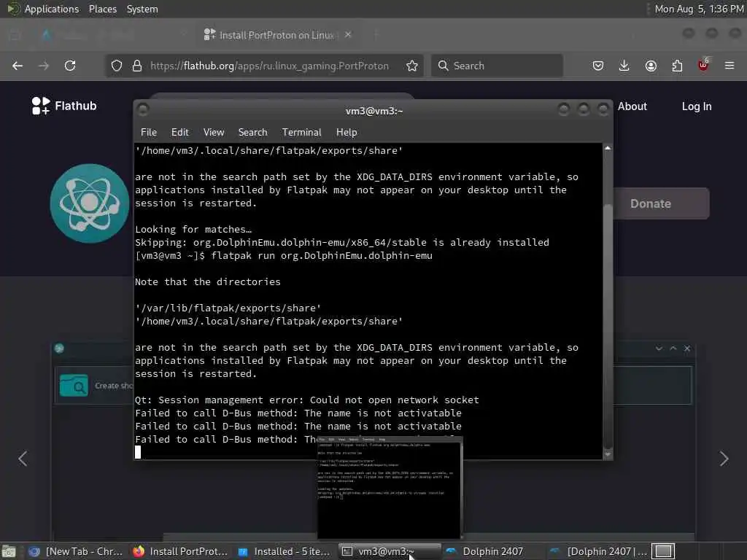Screen dimensions: 747x560
Task: Open the System menu in top panel
Action: [x=142, y=9]
